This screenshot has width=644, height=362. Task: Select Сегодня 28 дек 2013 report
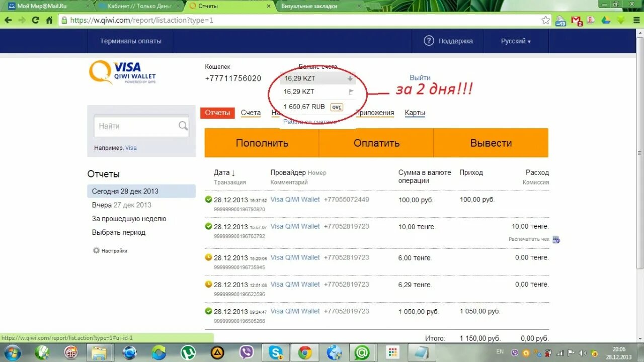coord(141,191)
